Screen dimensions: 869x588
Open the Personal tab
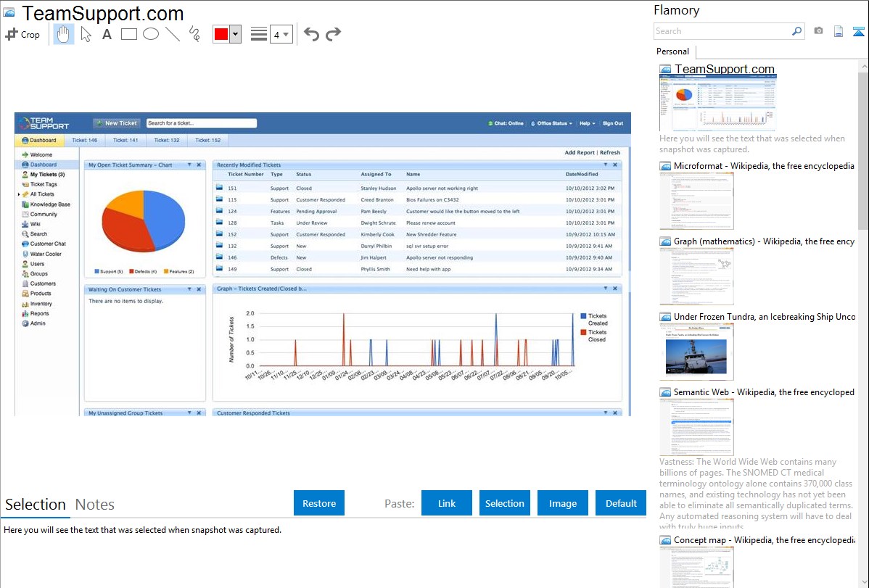pos(672,51)
